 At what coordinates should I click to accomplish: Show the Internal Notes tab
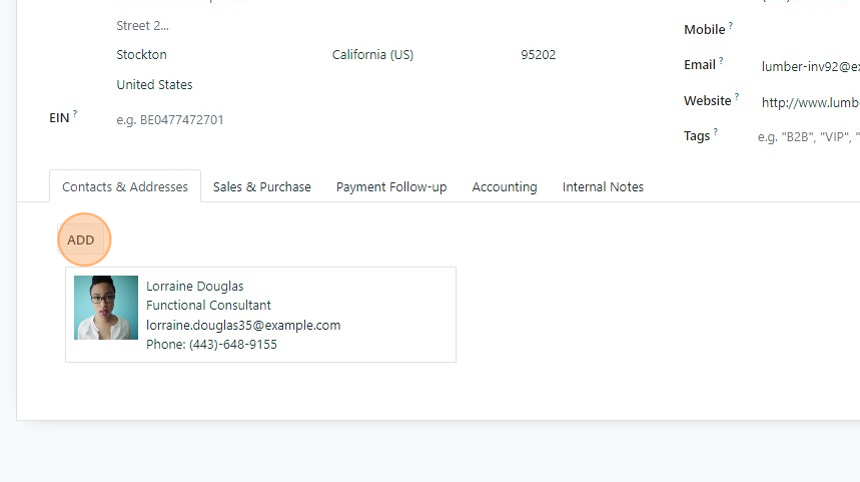coord(603,187)
